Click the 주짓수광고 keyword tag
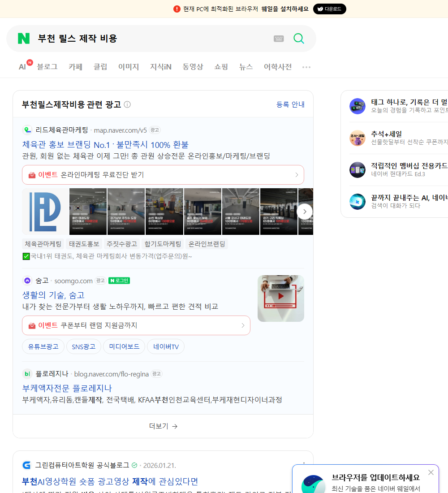 point(122,244)
